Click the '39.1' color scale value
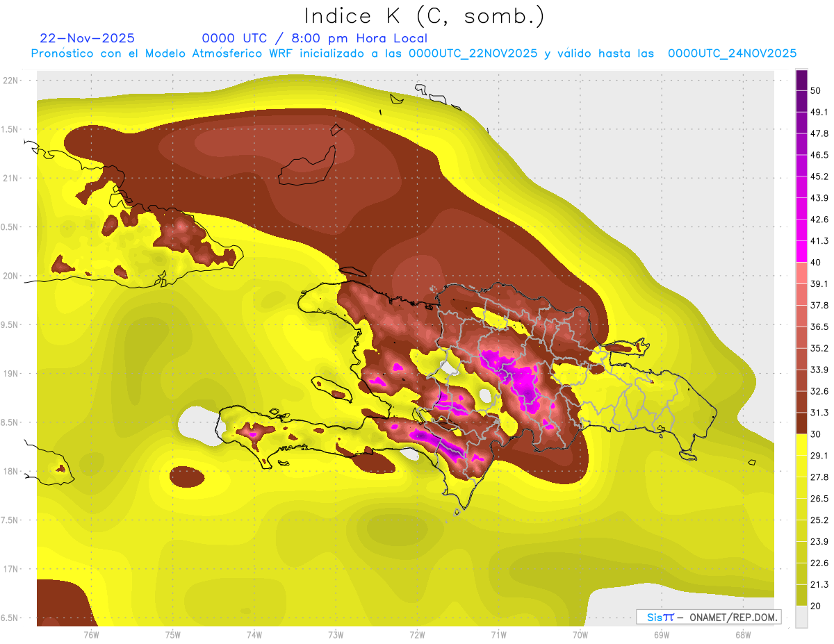Screen dimensions: 834x644 (819, 283)
